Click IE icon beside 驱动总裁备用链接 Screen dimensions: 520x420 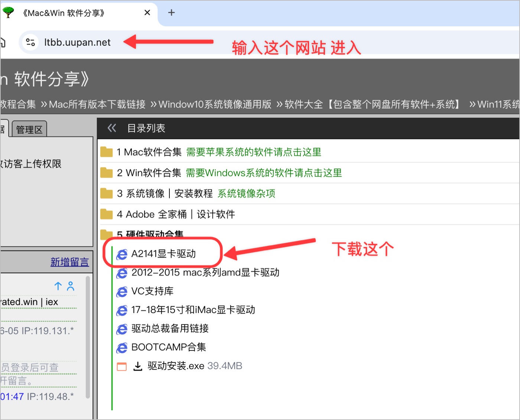point(122,329)
